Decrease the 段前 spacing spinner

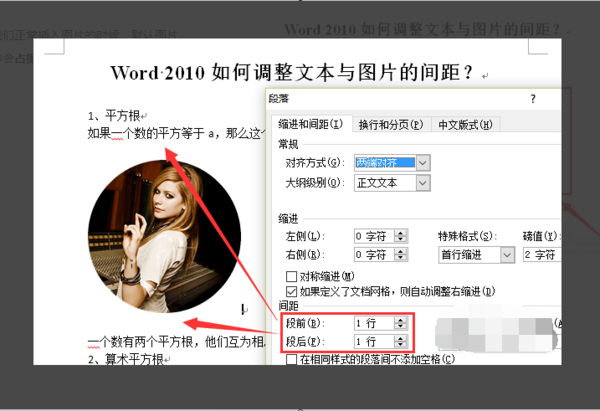tap(400, 327)
